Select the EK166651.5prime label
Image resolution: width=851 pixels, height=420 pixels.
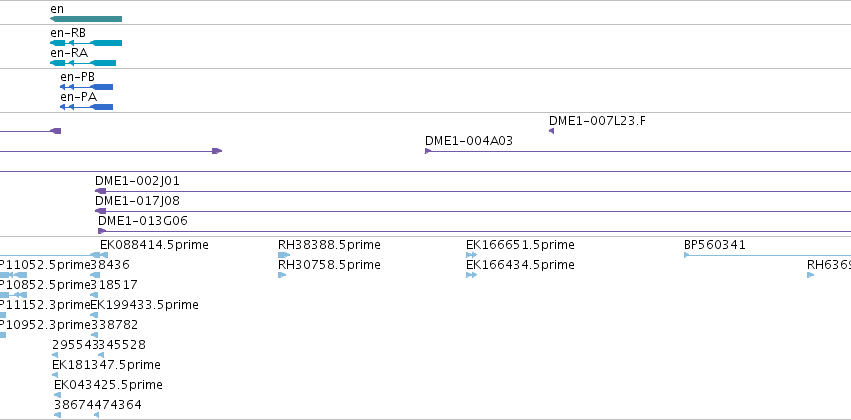click(x=520, y=245)
